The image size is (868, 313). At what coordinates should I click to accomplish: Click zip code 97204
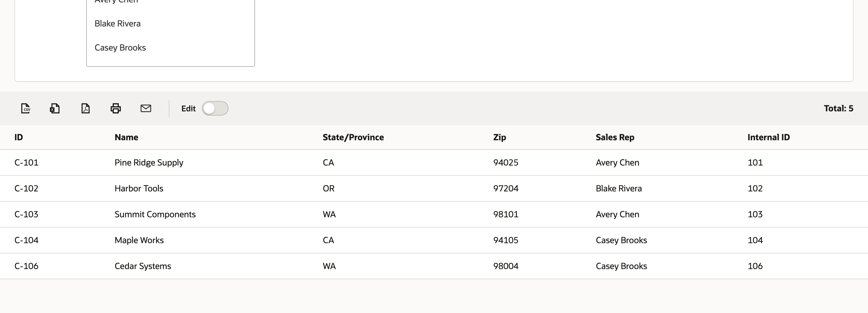[506, 188]
